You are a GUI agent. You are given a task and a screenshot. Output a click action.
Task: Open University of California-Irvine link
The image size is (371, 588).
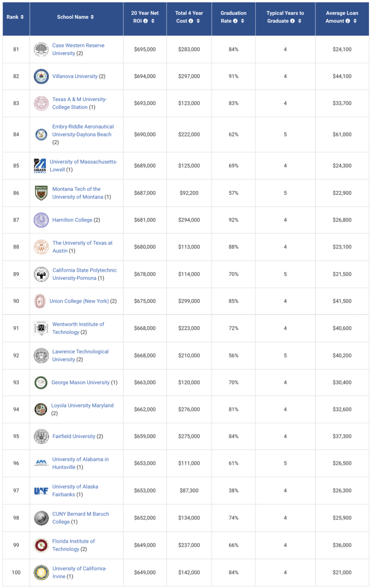pos(79,572)
